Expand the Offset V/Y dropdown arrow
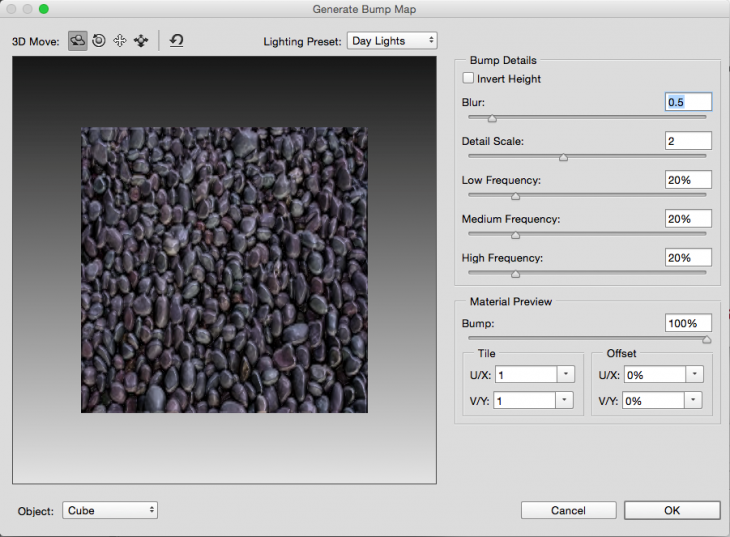Viewport: 730px width, 537px height. 695,400
